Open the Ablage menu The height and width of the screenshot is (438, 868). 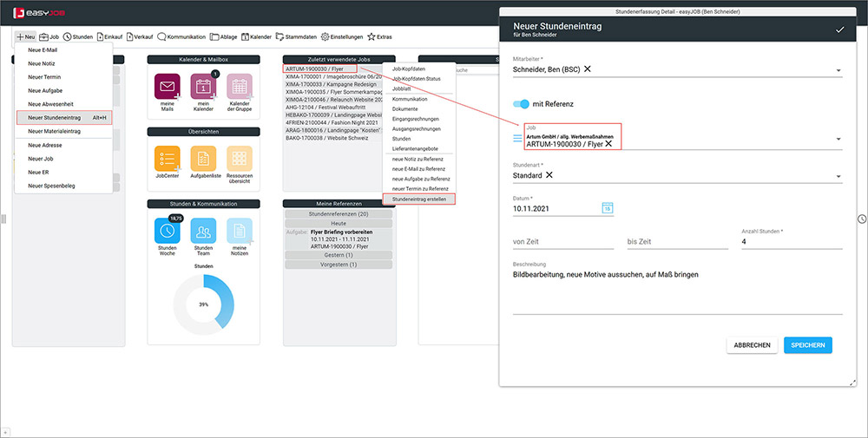tap(224, 37)
